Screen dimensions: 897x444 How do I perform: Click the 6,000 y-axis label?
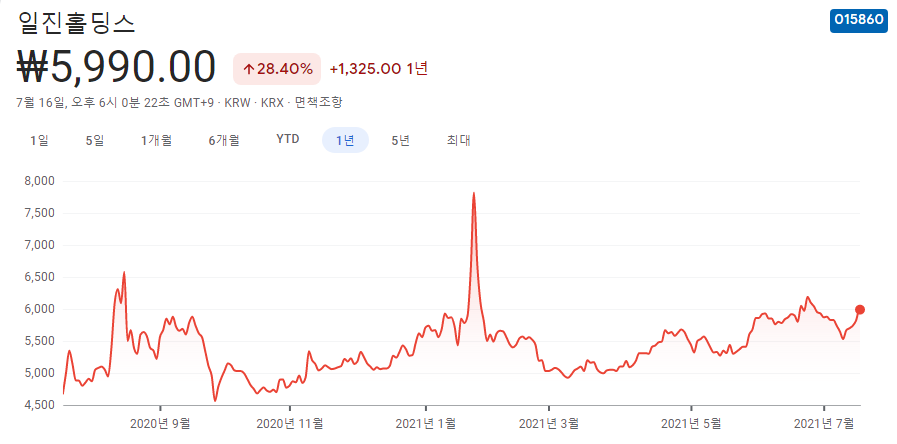tap(41, 310)
